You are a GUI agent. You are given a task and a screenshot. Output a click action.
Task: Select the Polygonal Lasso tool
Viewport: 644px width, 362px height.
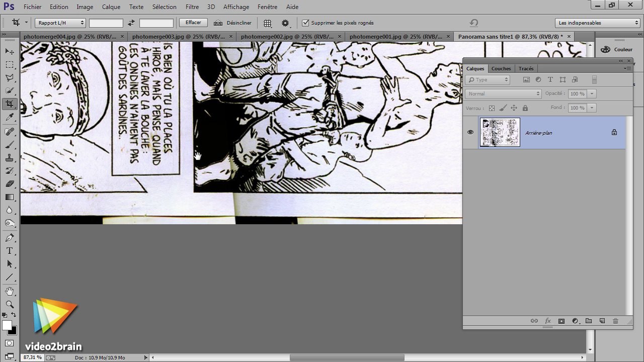[10, 77]
